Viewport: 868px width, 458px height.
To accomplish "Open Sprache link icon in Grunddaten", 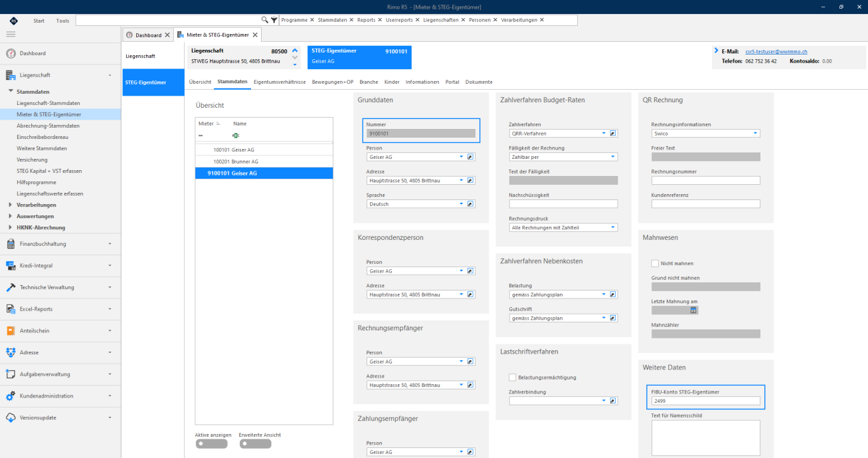I will tap(471, 204).
